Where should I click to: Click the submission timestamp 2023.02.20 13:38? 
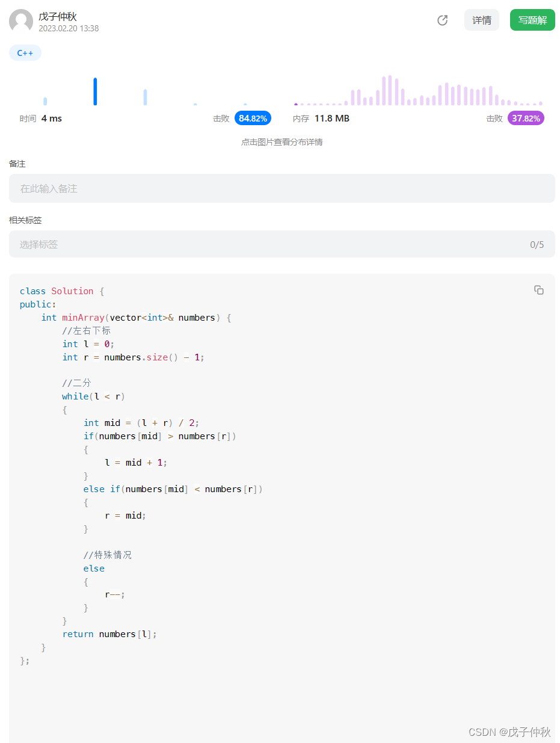pyautogui.click(x=69, y=28)
